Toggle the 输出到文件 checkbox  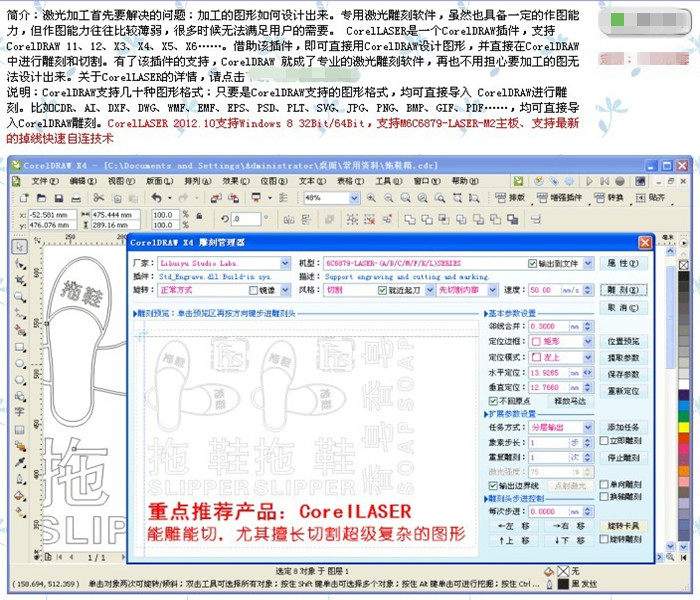[x=532, y=264]
